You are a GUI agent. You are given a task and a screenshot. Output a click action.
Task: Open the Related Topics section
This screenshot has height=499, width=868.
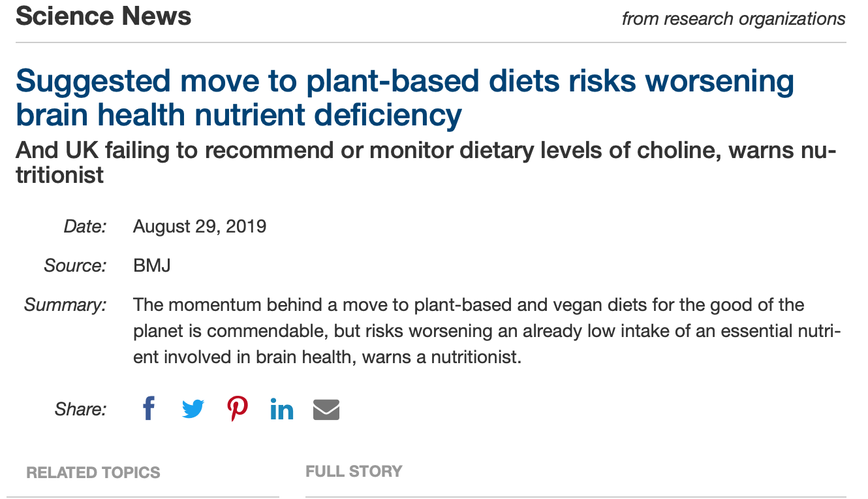coord(93,473)
